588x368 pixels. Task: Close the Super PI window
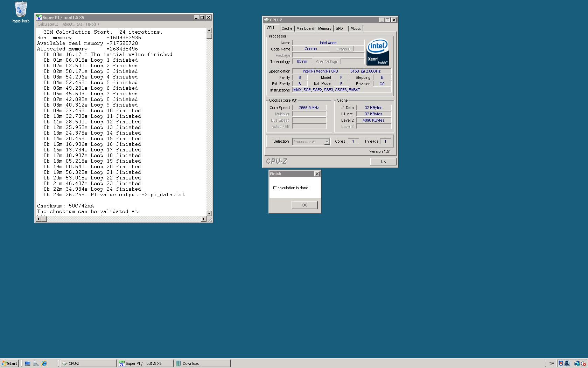point(209,17)
